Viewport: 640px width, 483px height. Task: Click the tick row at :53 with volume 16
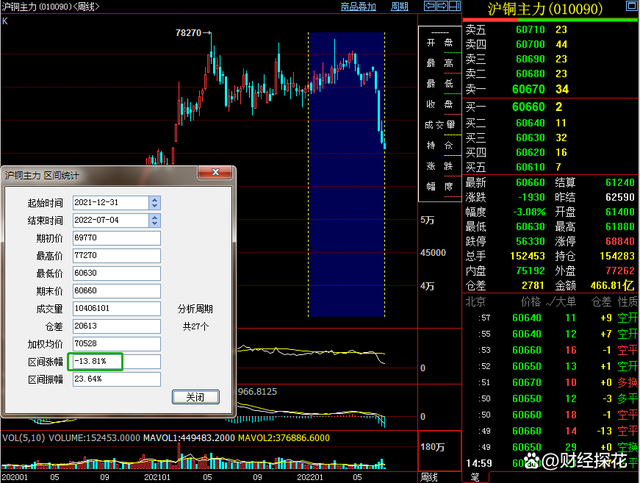551,350
